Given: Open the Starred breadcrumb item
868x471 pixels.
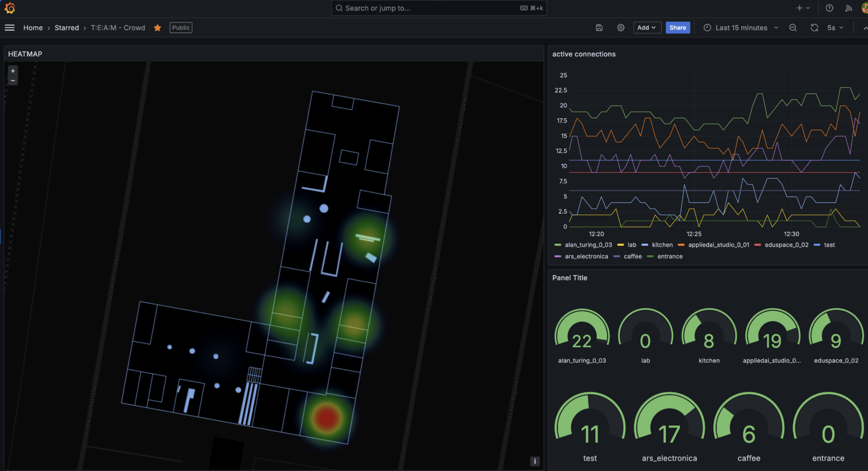Looking at the screenshot, I should coord(67,28).
